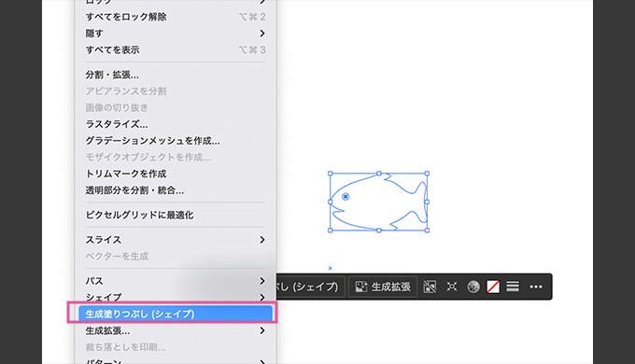Expand the スライス submenu
Viewport: 635px width, 364px height.
tap(176, 240)
